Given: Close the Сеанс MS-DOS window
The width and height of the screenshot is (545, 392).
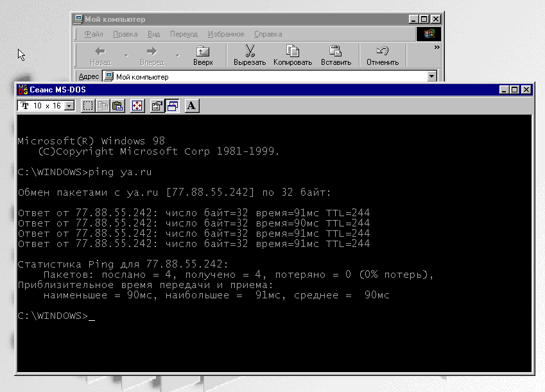Looking at the screenshot, I should click(526, 90).
